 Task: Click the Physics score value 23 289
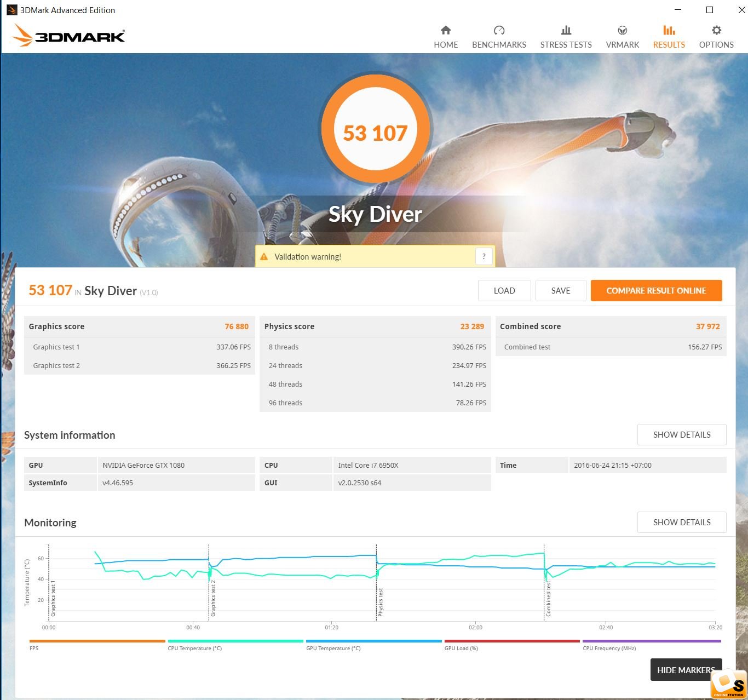(x=472, y=326)
